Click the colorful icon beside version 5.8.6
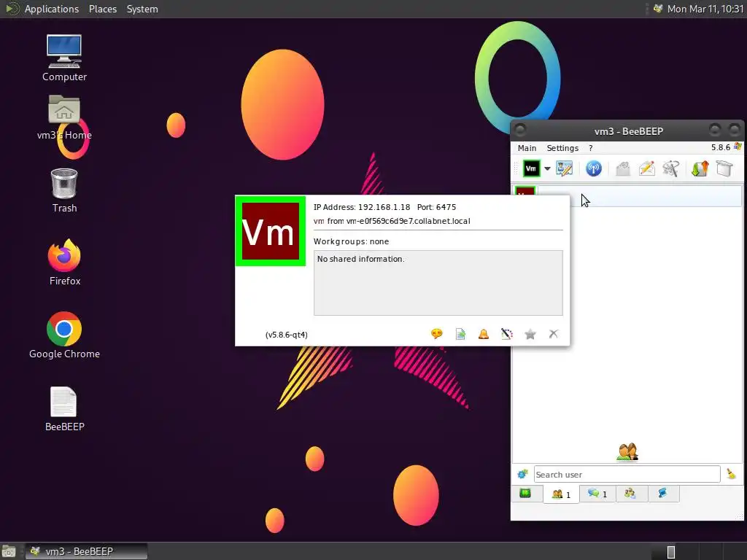Viewport: 747px width, 560px height. [738, 147]
